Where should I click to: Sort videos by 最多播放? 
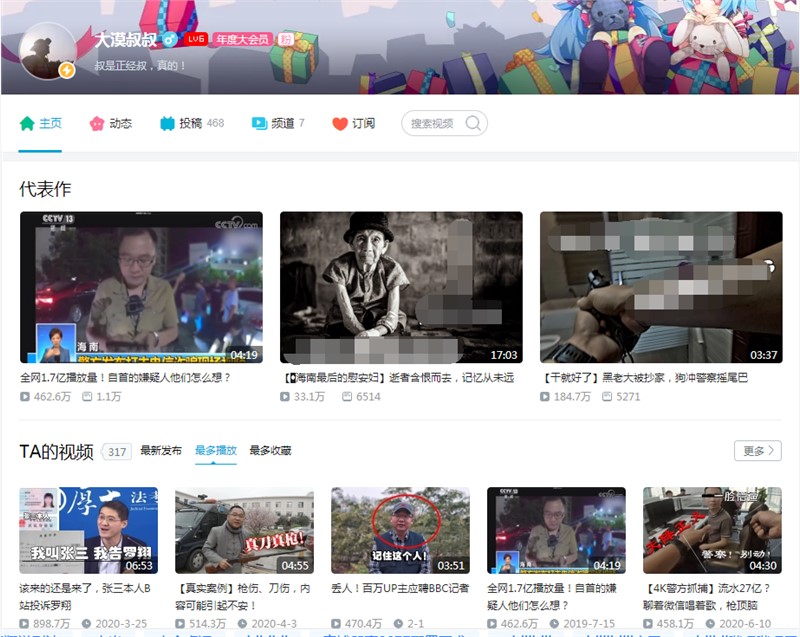coord(215,451)
